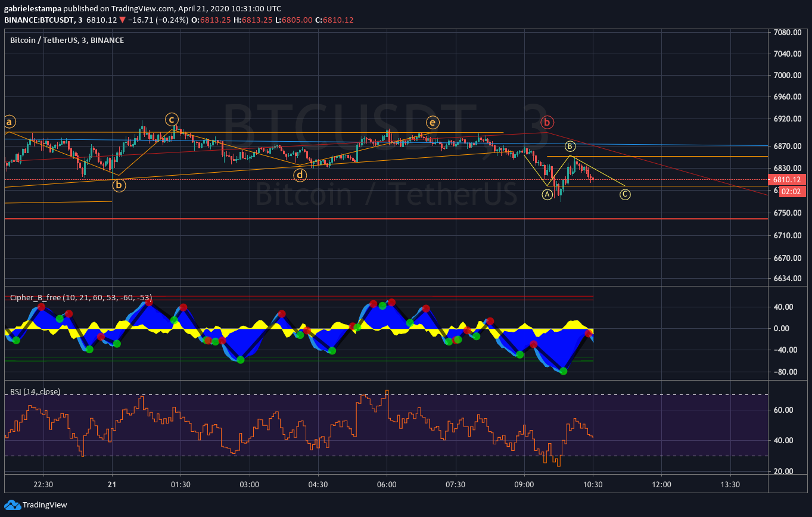Click price axis label 6634.00
This screenshot has height=517, width=812.
(787, 279)
